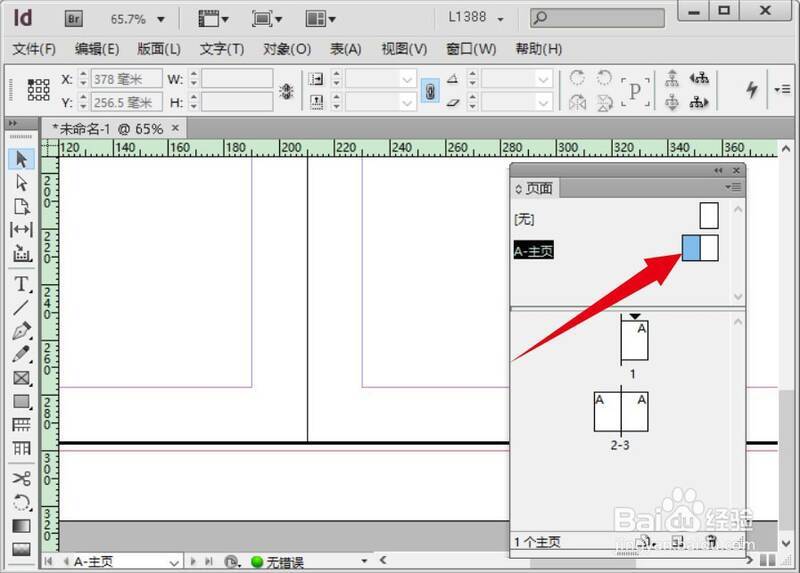
Task: Click the Pencil tool
Action: pos(22,355)
